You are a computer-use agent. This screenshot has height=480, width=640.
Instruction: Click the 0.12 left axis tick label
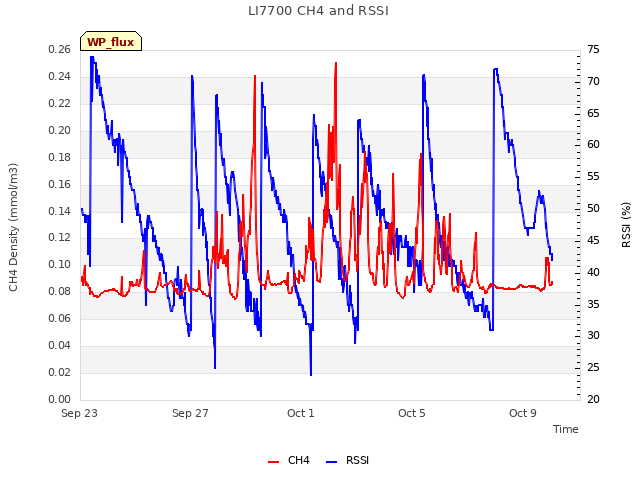(60, 237)
